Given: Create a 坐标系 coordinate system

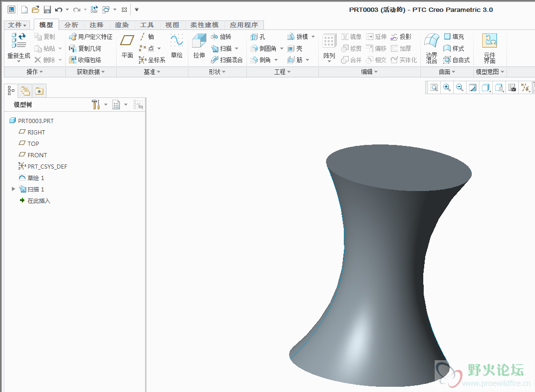Looking at the screenshot, I should point(152,60).
